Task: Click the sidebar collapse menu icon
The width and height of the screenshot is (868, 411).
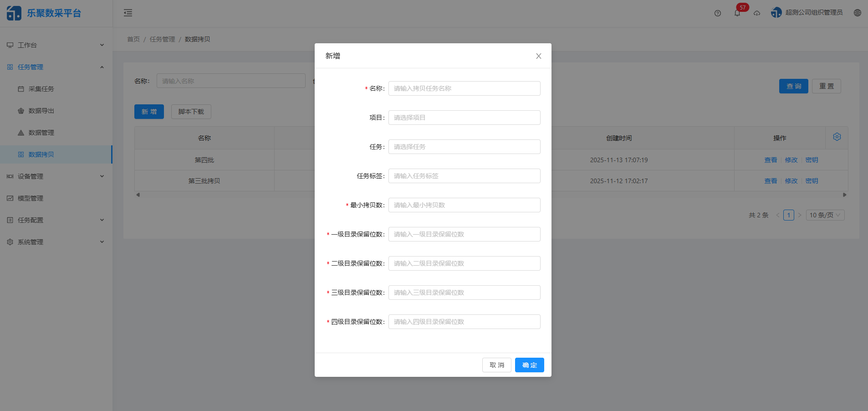Action: (x=128, y=13)
